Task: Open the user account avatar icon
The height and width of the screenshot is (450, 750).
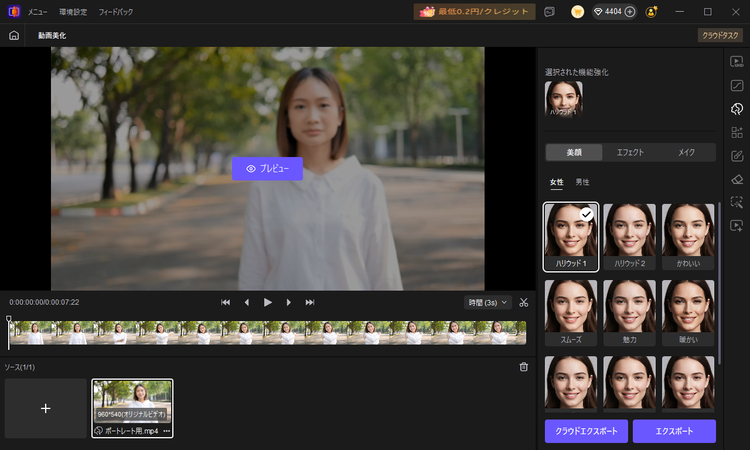Action: point(651,11)
